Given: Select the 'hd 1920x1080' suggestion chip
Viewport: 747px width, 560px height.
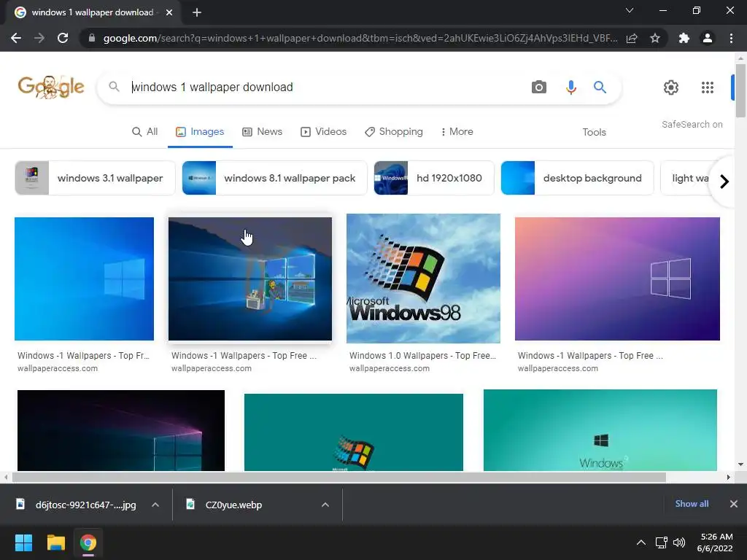Looking at the screenshot, I should click(x=433, y=178).
